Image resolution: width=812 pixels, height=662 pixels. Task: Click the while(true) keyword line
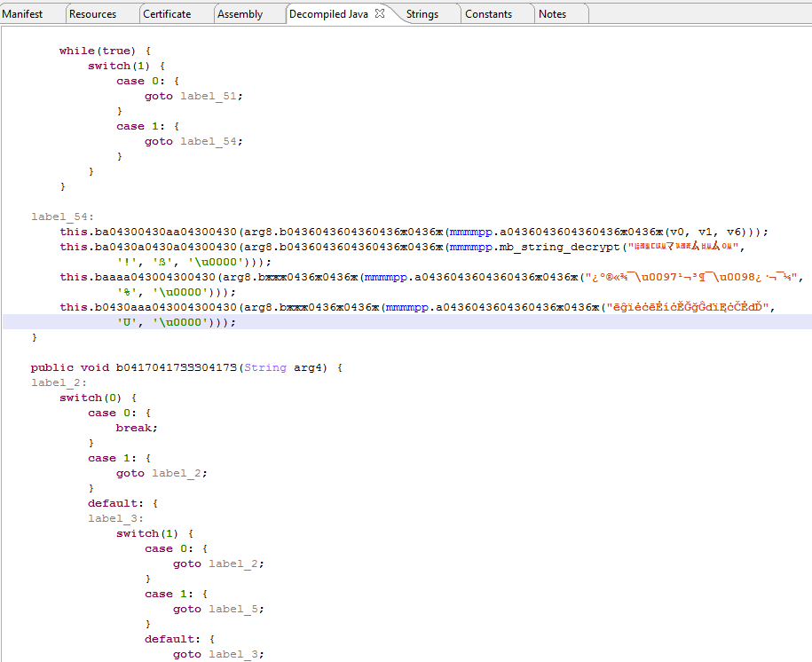click(x=105, y=51)
